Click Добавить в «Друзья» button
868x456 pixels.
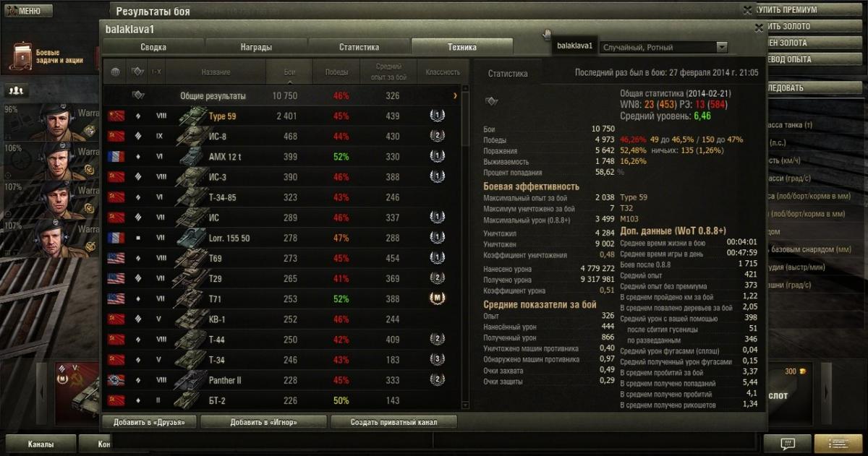[x=150, y=422]
